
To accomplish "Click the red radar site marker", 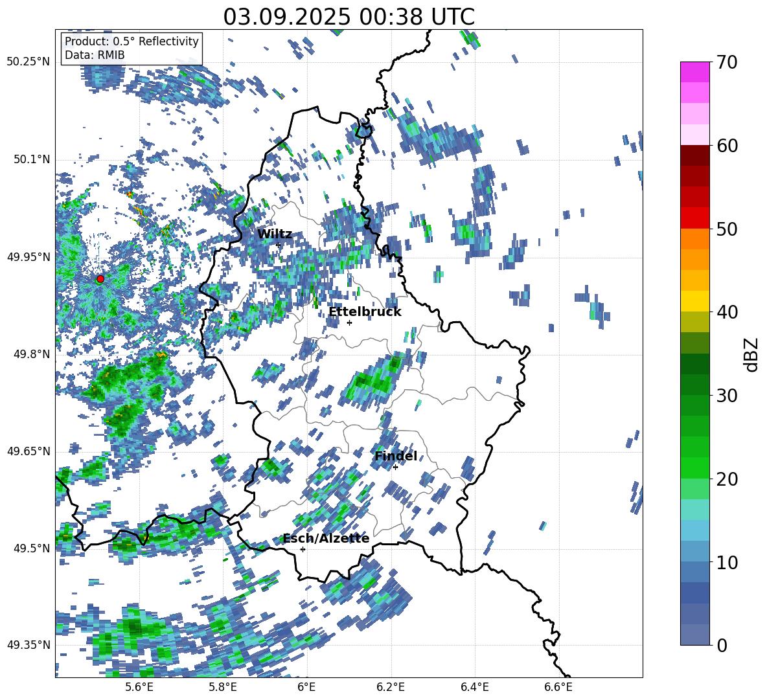I will [100, 279].
